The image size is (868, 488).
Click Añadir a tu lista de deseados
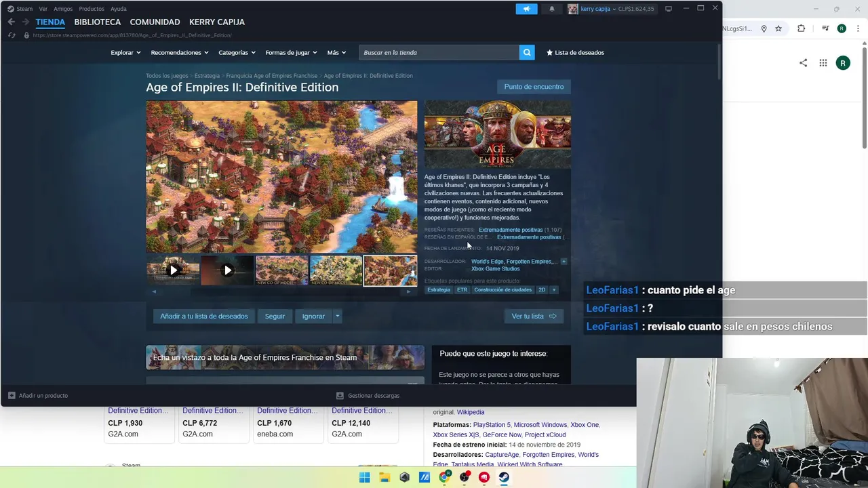(x=204, y=316)
